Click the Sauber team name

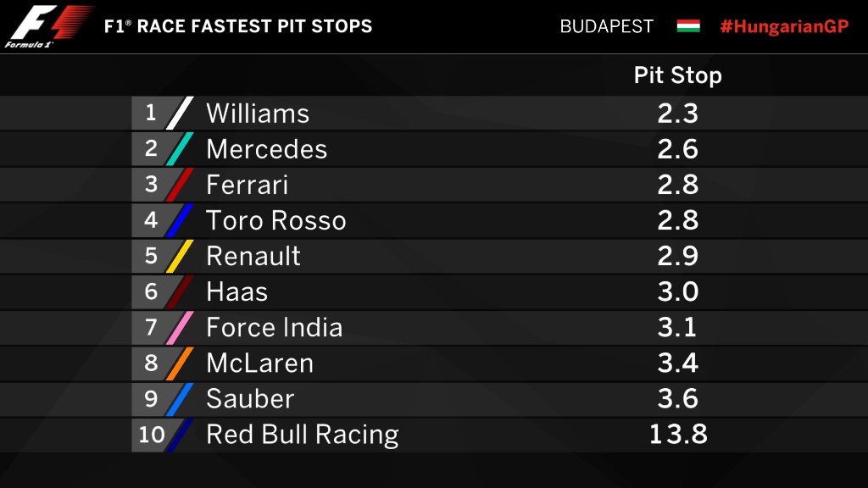(x=250, y=398)
